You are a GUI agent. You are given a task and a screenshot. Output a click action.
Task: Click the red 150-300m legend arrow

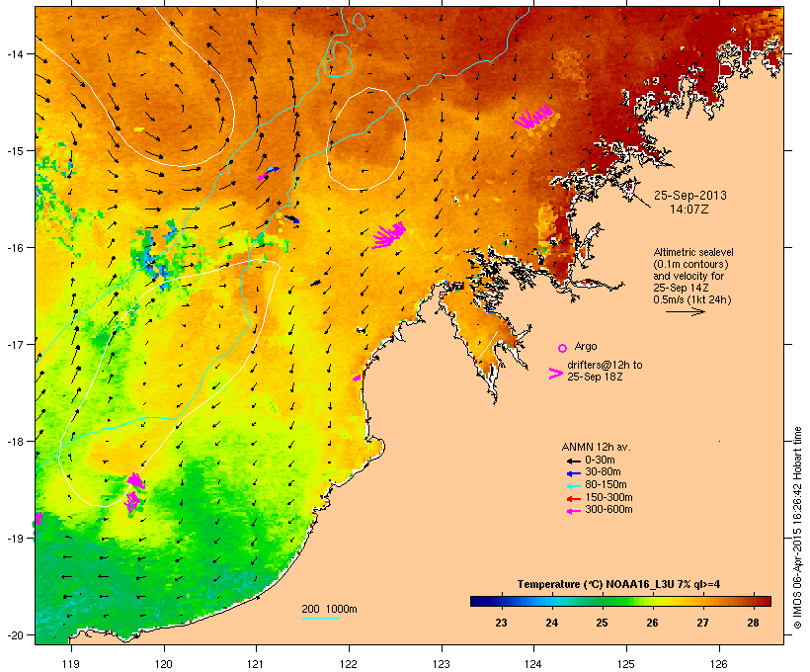(x=573, y=499)
